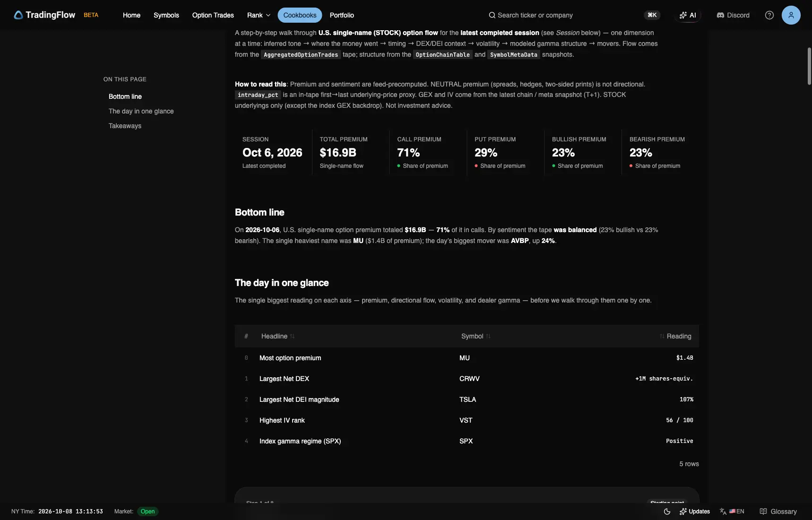Jump to Takeaways section
Screen dimensions: 812x520
coord(125,126)
